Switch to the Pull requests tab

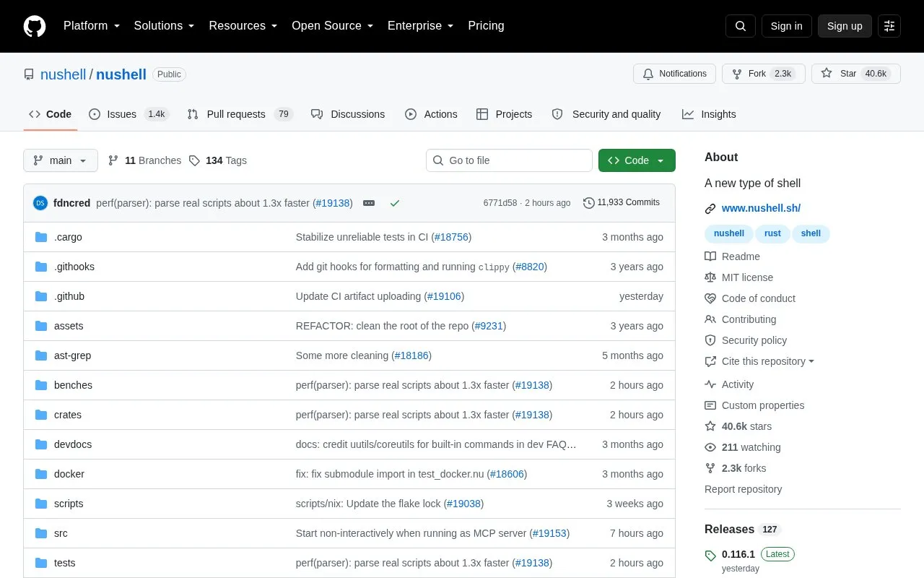coord(240,114)
